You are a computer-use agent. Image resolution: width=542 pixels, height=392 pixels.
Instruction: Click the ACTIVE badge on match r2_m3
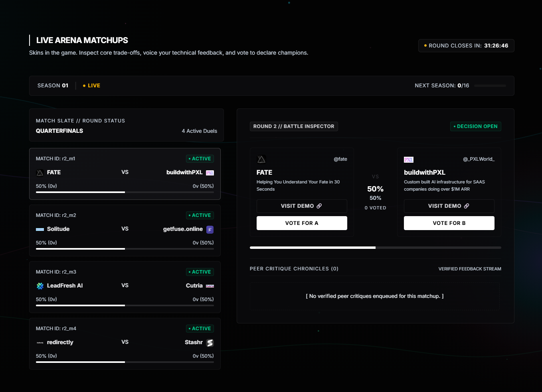(x=200, y=272)
